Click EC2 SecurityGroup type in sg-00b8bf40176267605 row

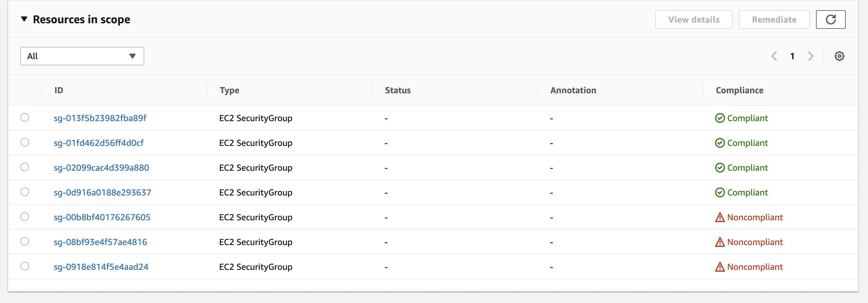(x=256, y=217)
